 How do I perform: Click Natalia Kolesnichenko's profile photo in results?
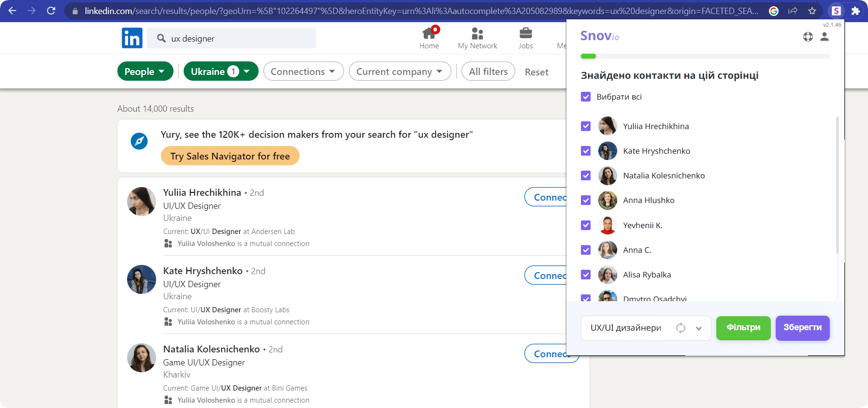point(142,358)
